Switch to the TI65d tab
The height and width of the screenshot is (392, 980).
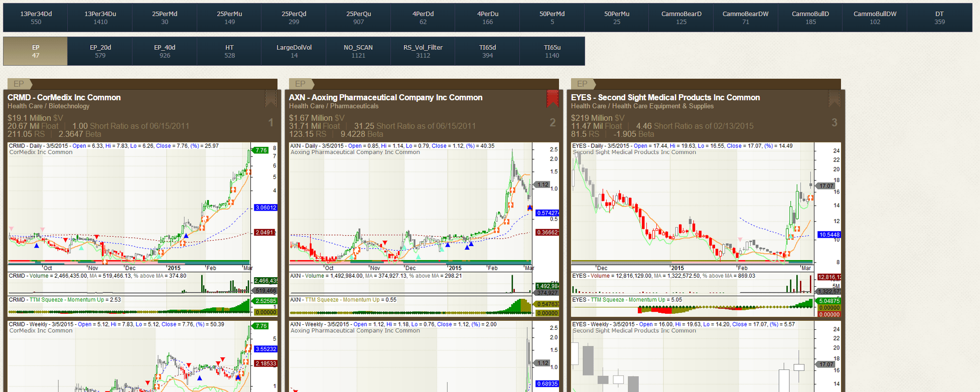point(488,51)
